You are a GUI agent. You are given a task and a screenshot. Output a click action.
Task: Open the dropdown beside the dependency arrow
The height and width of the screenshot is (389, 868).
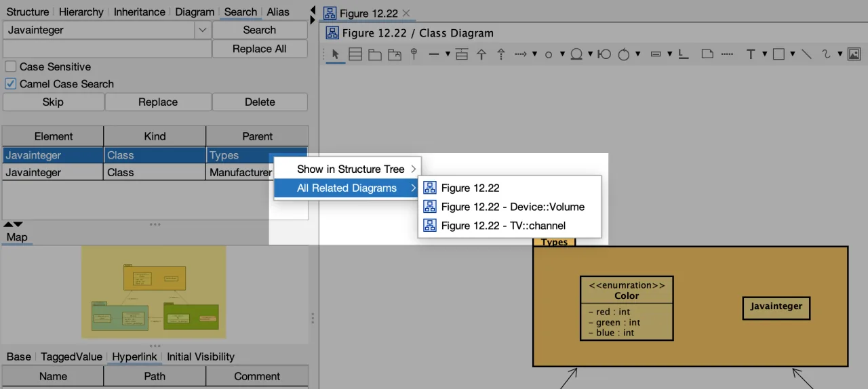pyautogui.click(x=534, y=54)
